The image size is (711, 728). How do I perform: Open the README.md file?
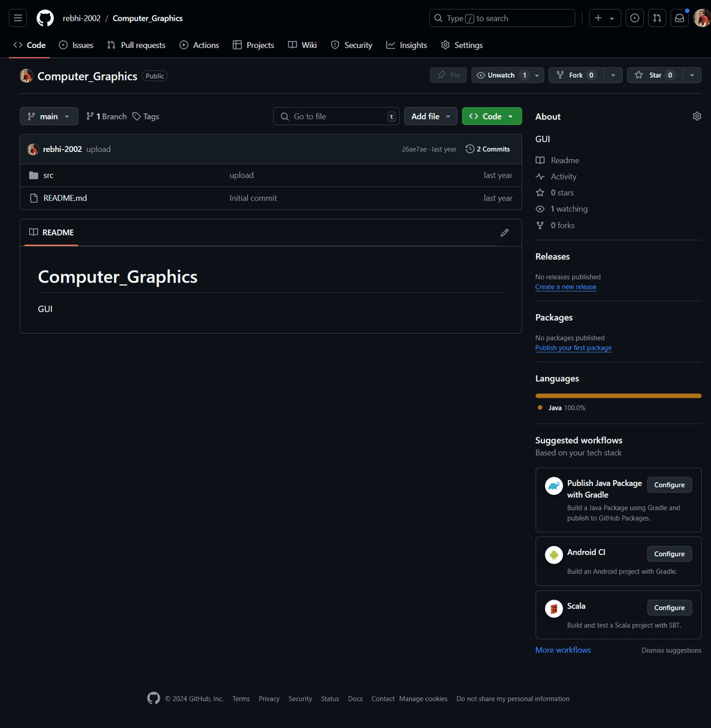click(65, 198)
